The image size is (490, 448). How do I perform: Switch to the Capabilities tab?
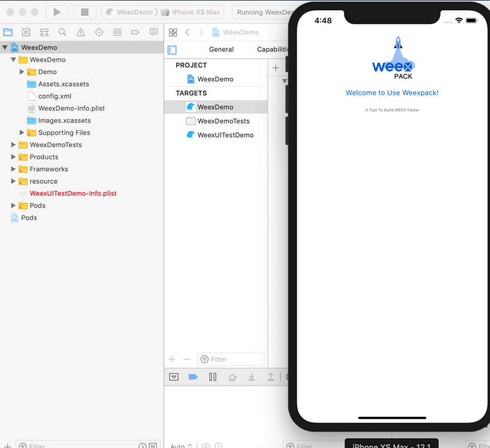tap(273, 50)
